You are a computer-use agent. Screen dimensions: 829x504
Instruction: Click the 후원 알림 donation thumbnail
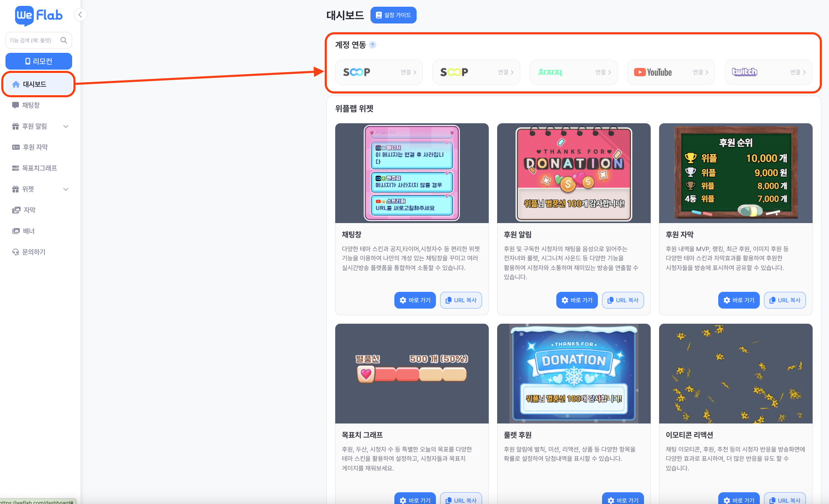coord(574,173)
